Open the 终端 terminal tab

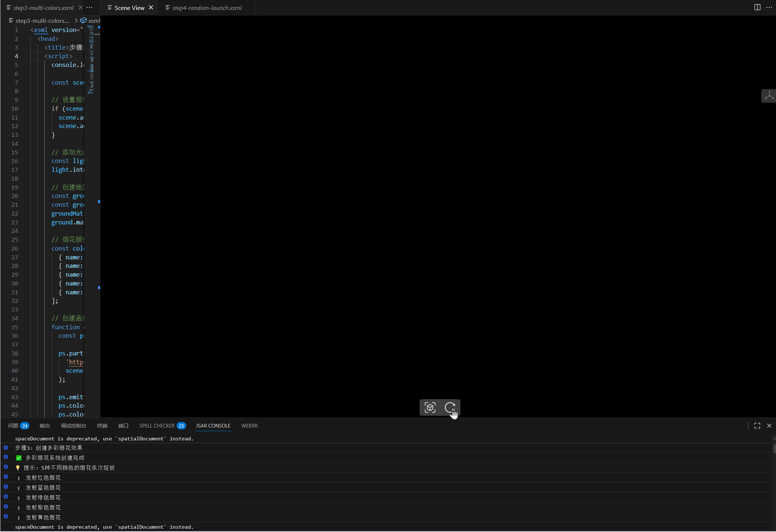102,426
